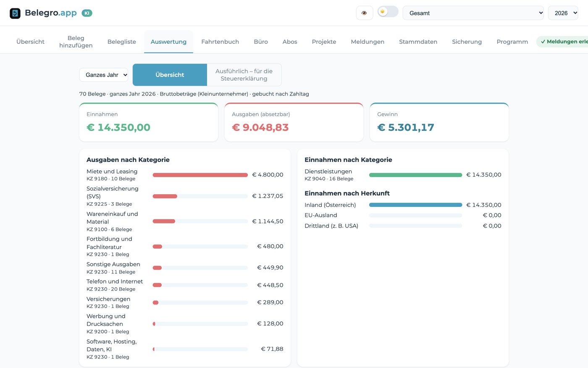Click the Sonstige Ausgaben category label
Image resolution: width=588 pixels, height=368 pixels.
point(113,264)
